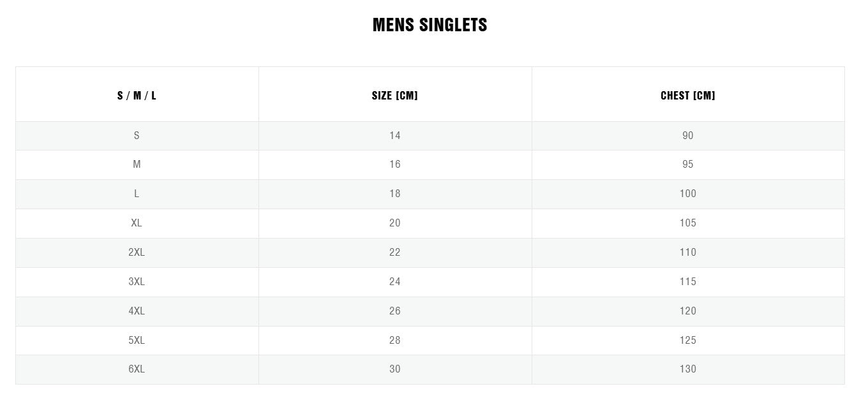The image size is (868, 398).
Task: Select chest value 130 for 6XL
Action: [x=687, y=369]
